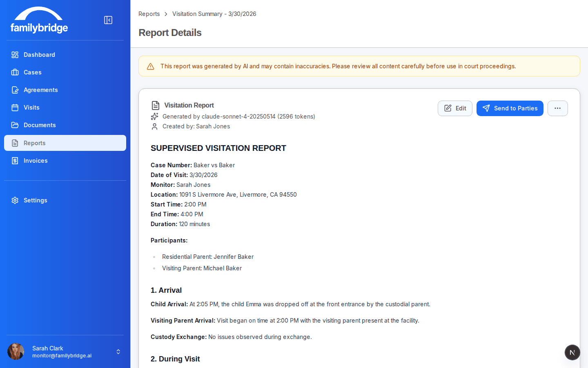Click the Visitation Report document icon
Screen dimensions: 588x368
(155, 105)
